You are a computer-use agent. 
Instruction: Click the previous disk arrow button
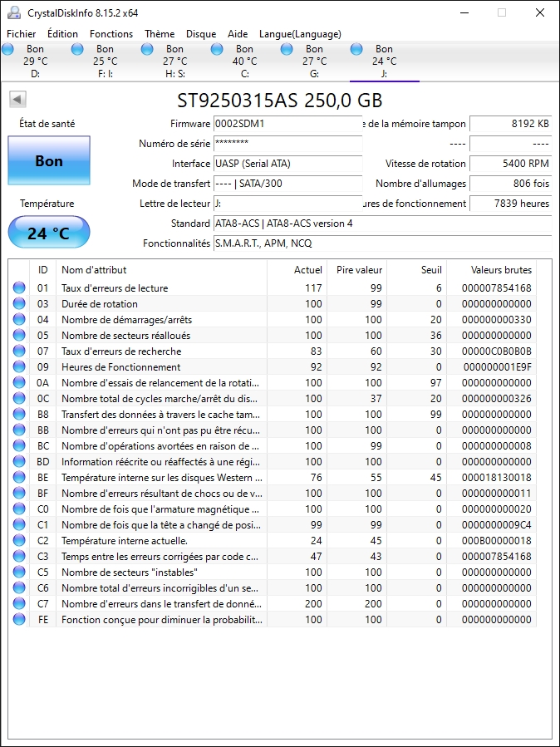click(x=17, y=100)
